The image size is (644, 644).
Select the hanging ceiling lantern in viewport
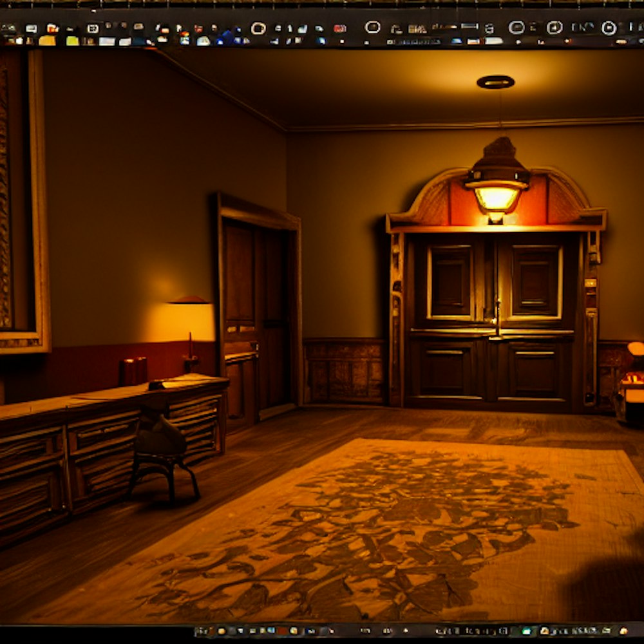497,185
